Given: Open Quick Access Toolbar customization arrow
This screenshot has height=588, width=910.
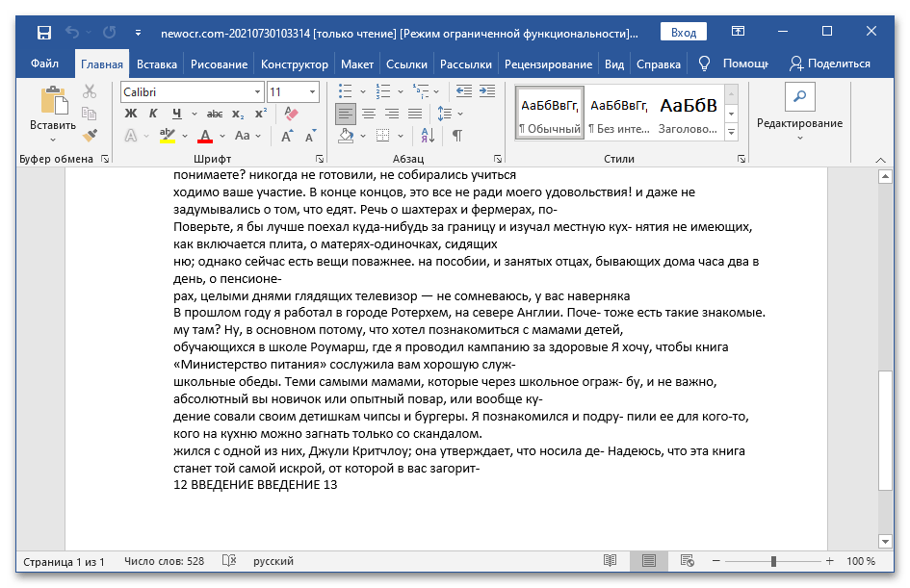Looking at the screenshot, I should 138,33.
